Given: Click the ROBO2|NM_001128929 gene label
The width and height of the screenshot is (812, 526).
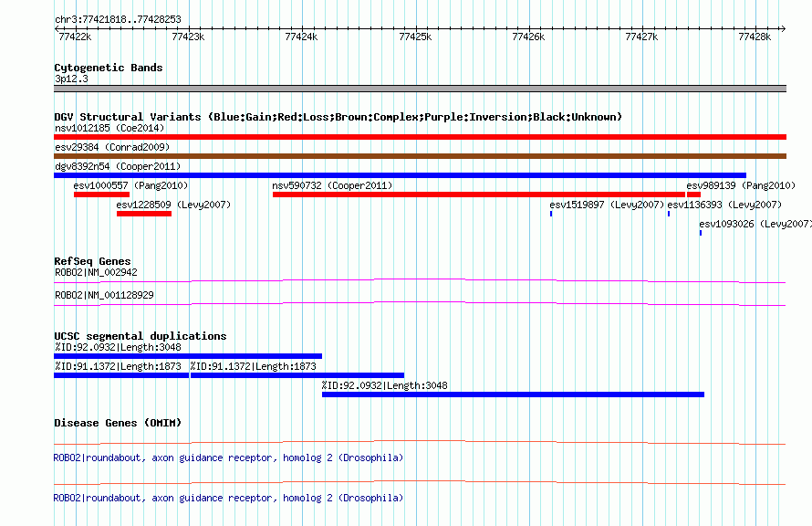Looking at the screenshot, I should coord(105,295).
